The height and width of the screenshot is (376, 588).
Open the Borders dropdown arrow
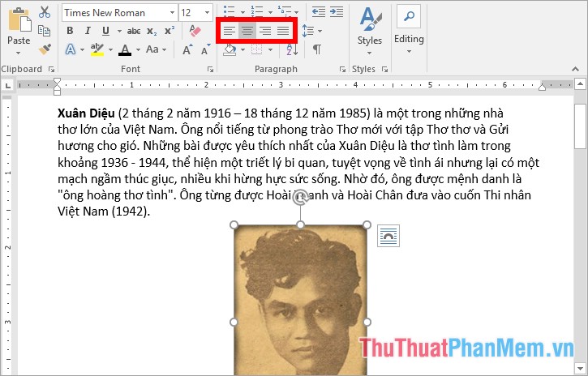click(x=270, y=49)
